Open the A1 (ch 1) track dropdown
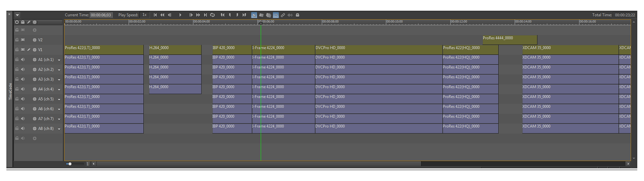 59,60
